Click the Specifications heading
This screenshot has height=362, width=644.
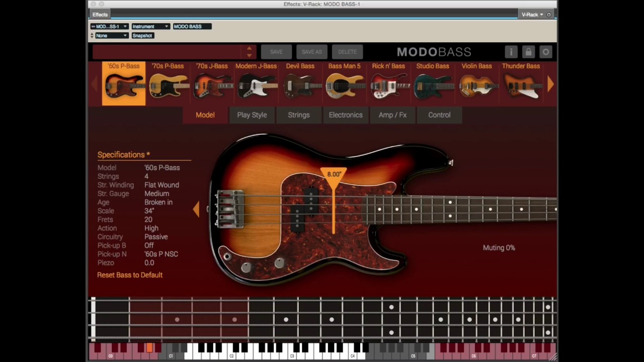(x=124, y=155)
